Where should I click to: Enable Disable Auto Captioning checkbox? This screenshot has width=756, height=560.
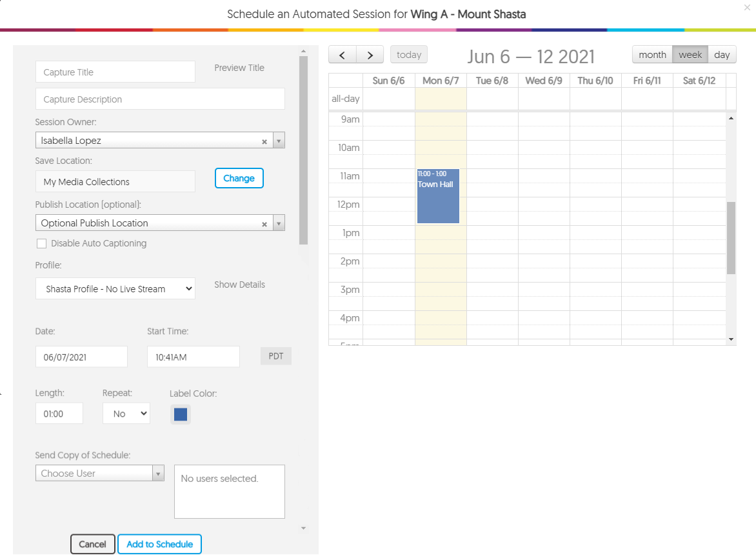coord(42,243)
